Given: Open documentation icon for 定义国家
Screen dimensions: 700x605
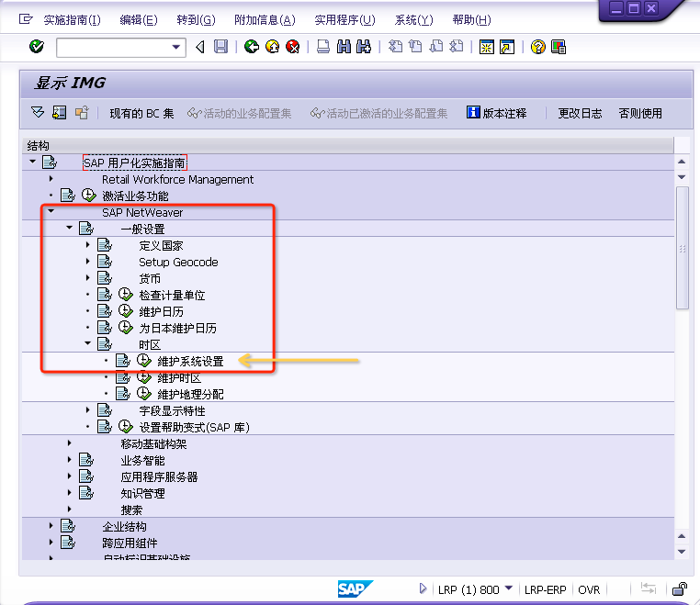Looking at the screenshot, I should coord(105,245).
